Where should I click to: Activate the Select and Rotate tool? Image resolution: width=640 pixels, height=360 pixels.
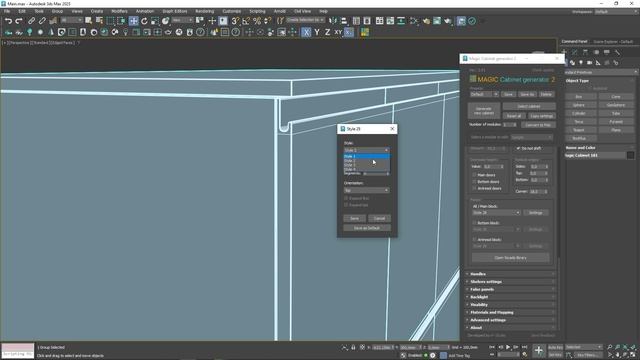(x=144, y=21)
